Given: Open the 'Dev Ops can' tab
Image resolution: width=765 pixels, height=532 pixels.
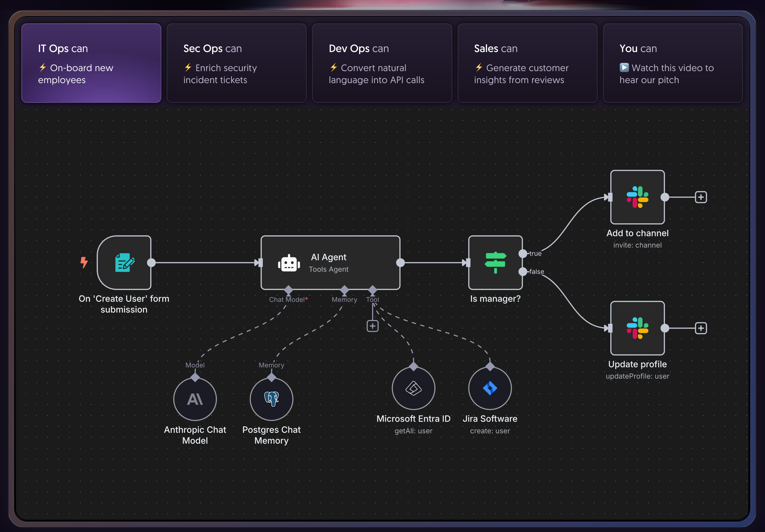Looking at the screenshot, I should pyautogui.click(x=382, y=63).
